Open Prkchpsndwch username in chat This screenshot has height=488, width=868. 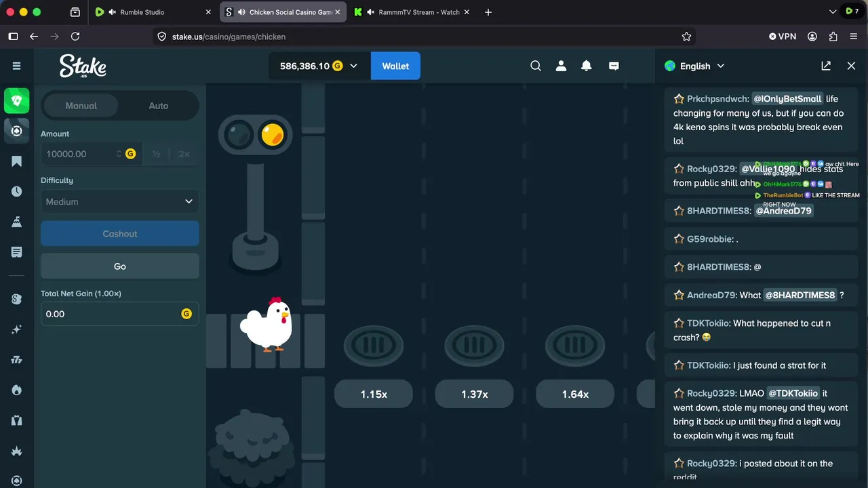pyautogui.click(x=717, y=99)
